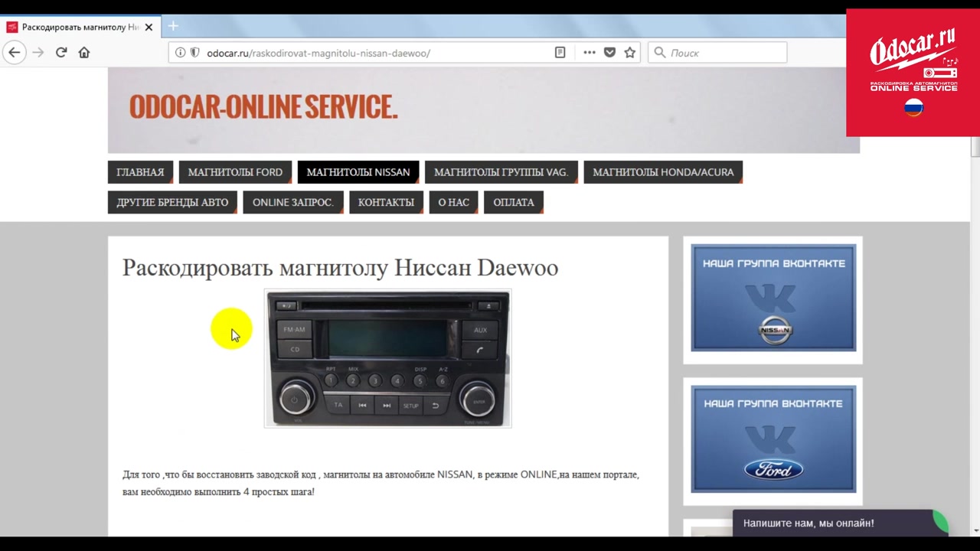Image resolution: width=980 pixels, height=551 pixels.
Task: Go back with the browser back arrow
Action: [15, 53]
